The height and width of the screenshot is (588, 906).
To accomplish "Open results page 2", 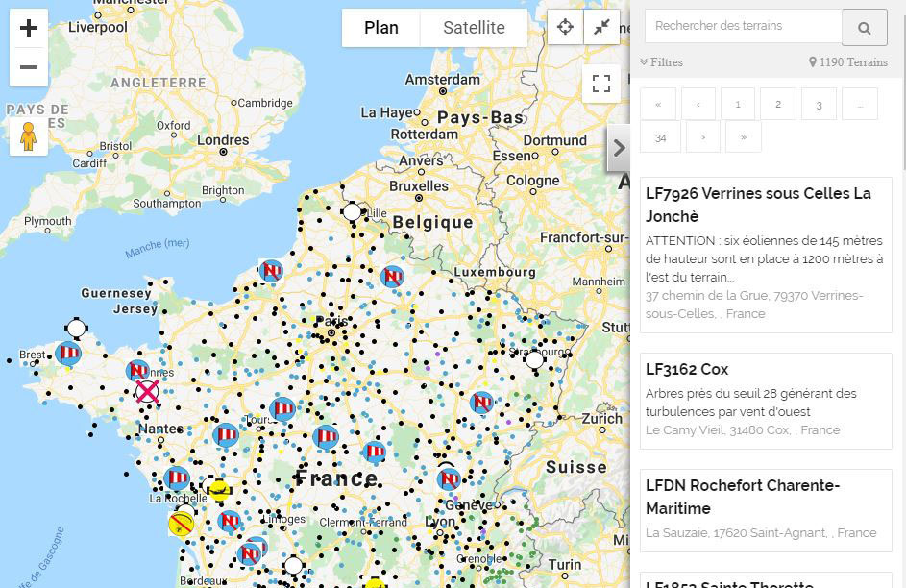I will click(778, 105).
